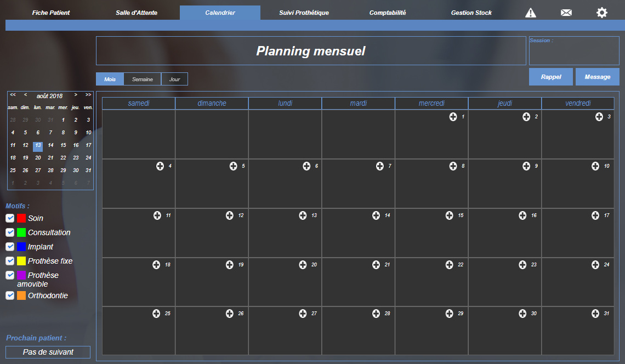Open the messages envelope icon
The image size is (625, 364).
click(566, 13)
